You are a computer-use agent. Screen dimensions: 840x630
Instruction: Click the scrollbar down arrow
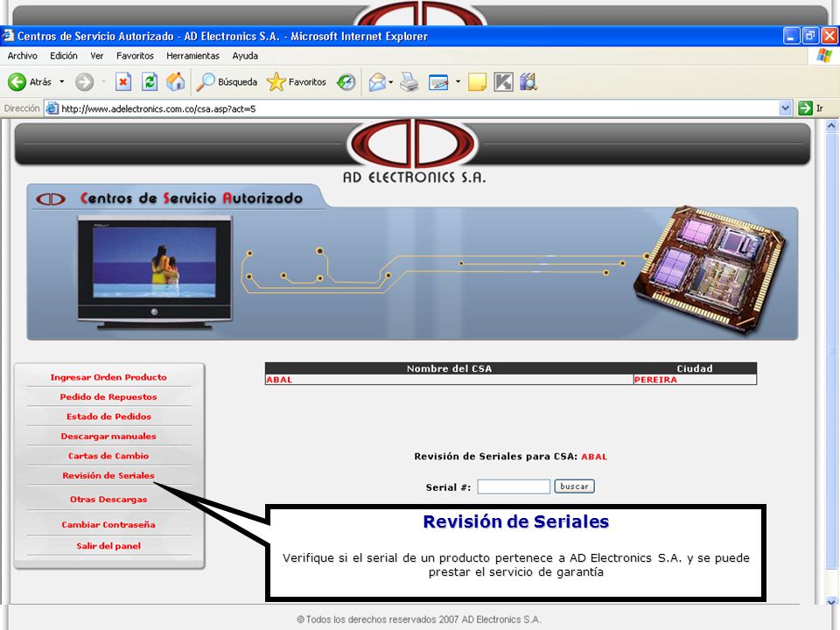point(831,600)
